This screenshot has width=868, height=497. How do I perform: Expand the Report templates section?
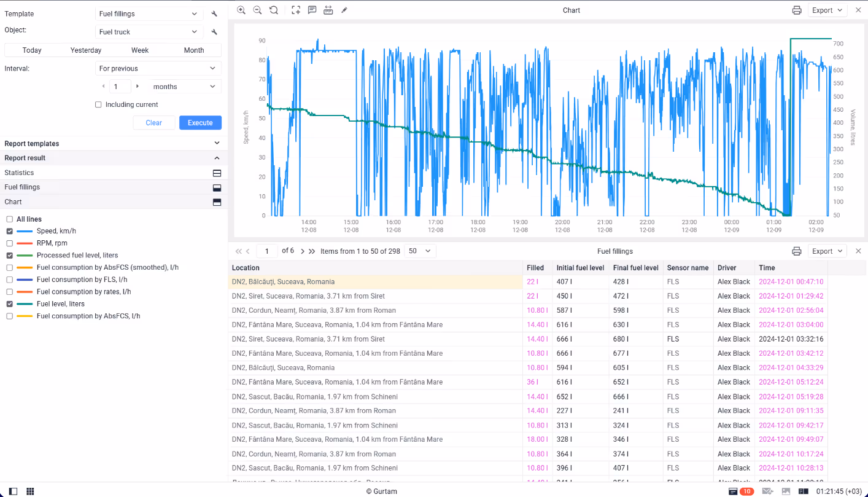click(x=114, y=143)
